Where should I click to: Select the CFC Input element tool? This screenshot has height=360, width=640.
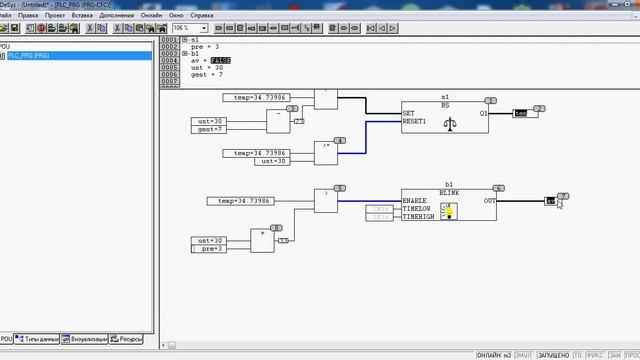(x=219, y=28)
